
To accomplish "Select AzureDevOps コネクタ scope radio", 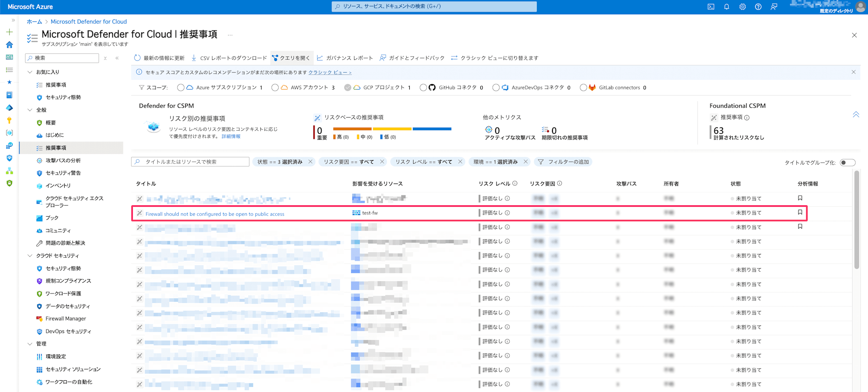I will (496, 87).
